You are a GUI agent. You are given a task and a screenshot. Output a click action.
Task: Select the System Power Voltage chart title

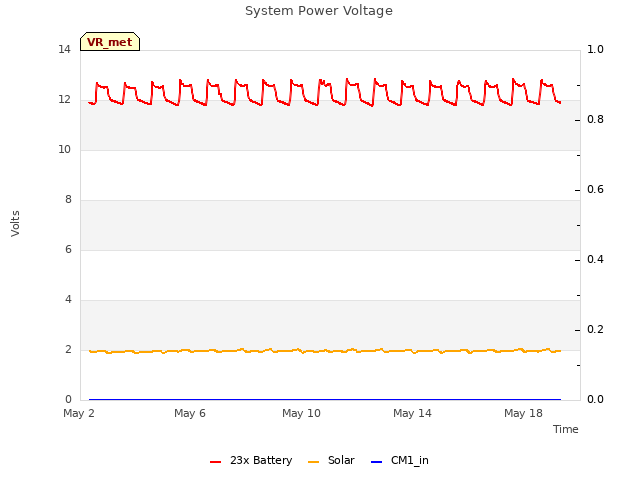click(x=319, y=11)
